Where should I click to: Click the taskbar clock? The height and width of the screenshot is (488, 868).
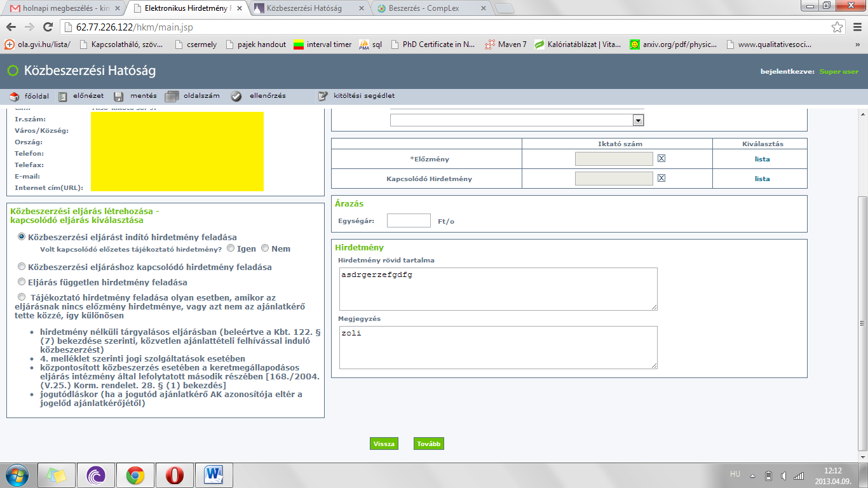click(x=832, y=475)
